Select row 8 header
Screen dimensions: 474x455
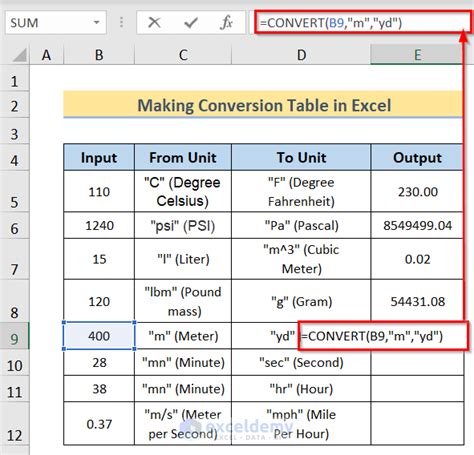point(14,301)
